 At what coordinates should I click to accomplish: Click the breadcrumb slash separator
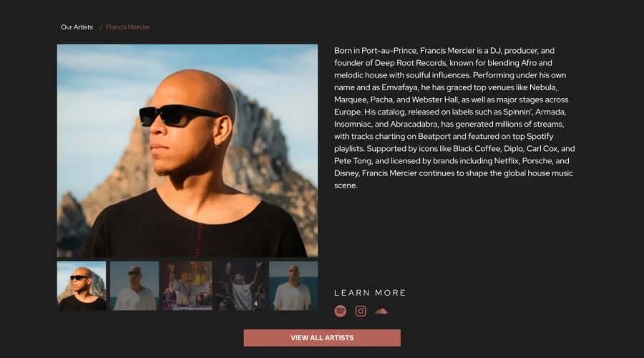(x=101, y=27)
